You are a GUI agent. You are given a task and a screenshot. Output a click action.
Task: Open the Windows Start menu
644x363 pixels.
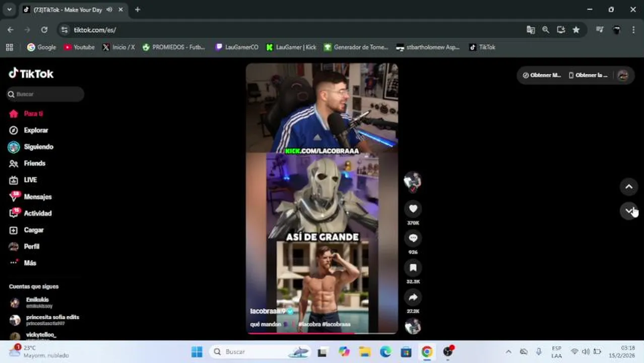pyautogui.click(x=197, y=352)
